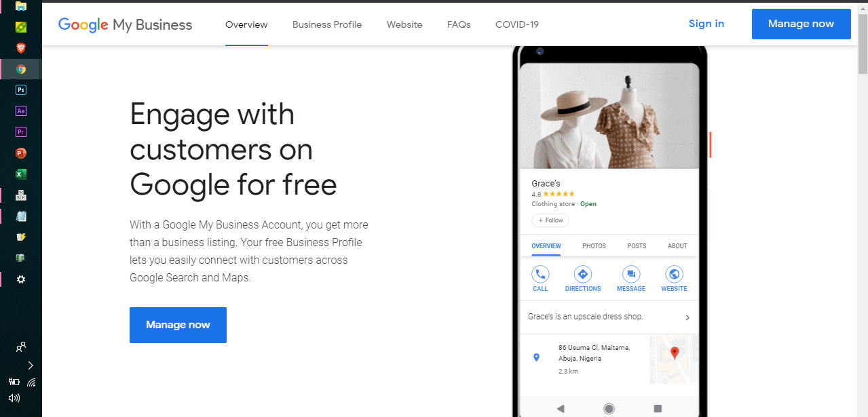Open Notepad from the taskbar
The width and height of the screenshot is (868, 417).
click(x=21, y=216)
